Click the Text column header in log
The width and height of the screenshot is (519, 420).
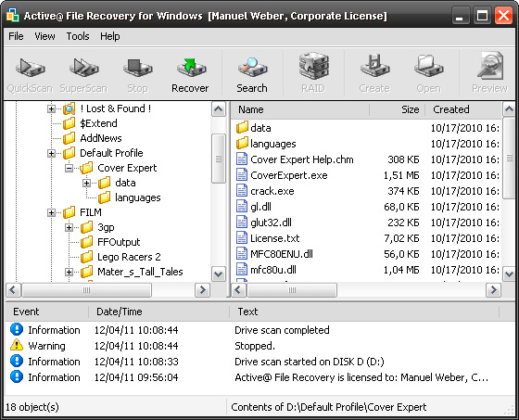point(364,312)
